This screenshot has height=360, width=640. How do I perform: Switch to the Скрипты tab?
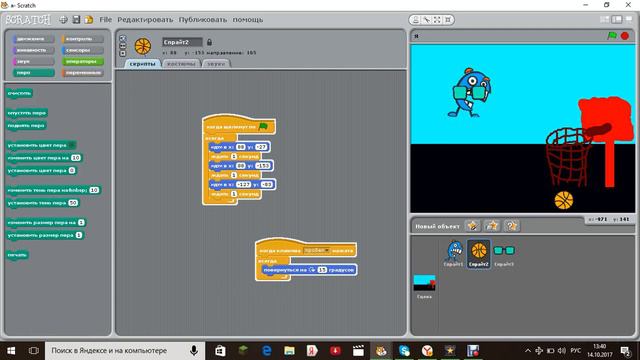coord(142,64)
